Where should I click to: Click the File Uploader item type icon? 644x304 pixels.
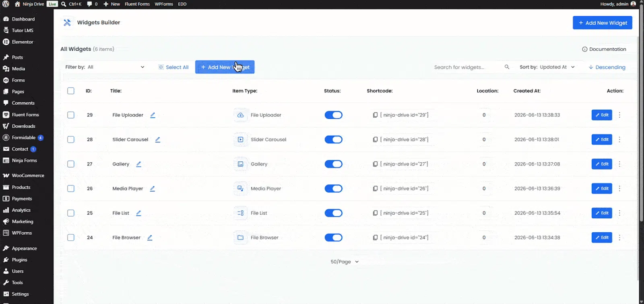[x=240, y=115]
